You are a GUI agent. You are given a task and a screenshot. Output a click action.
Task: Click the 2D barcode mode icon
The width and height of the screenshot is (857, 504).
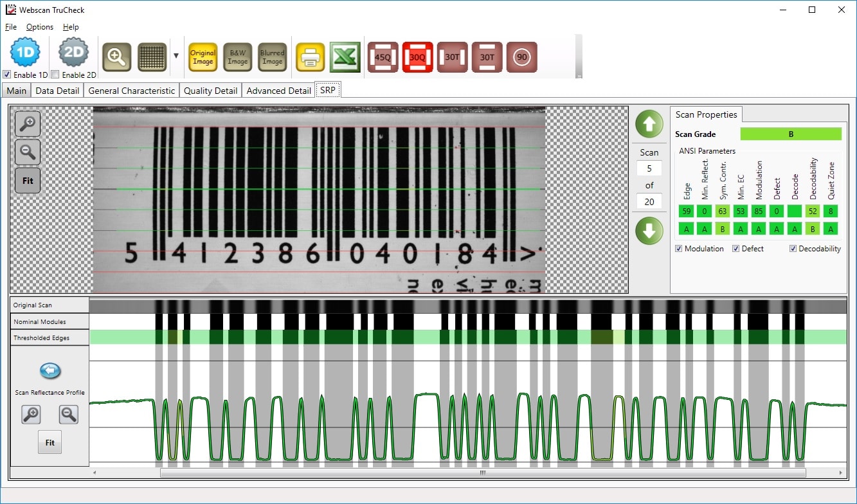pos(73,53)
